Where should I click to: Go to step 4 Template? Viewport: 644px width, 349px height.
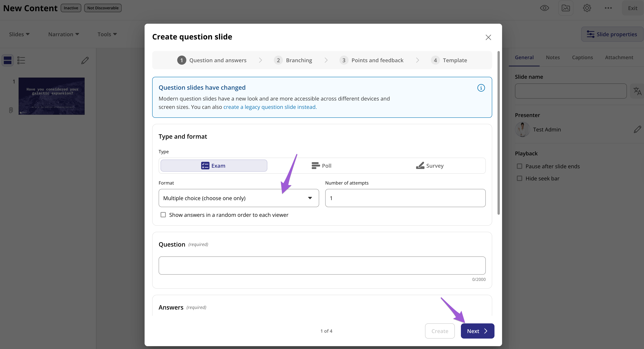pyautogui.click(x=449, y=60)
